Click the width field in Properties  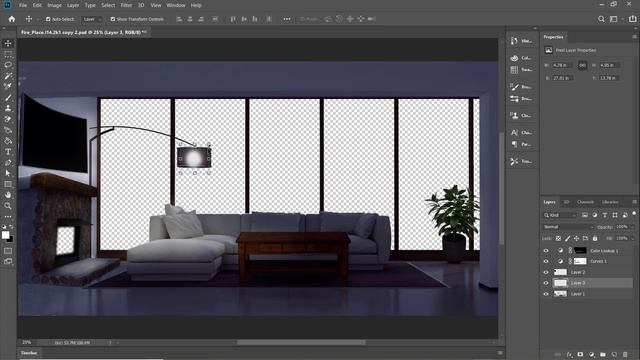pos(562,65)
